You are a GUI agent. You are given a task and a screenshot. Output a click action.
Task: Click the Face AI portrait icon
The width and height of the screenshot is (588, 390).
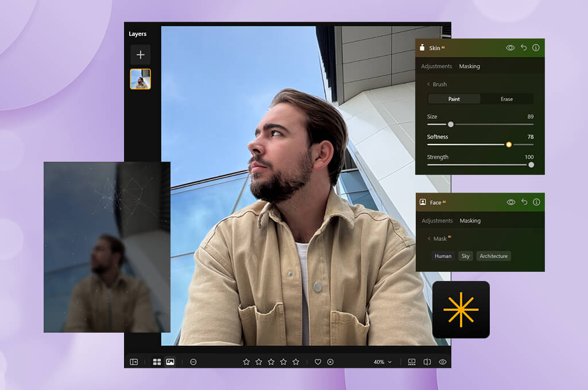coord(423,202)
